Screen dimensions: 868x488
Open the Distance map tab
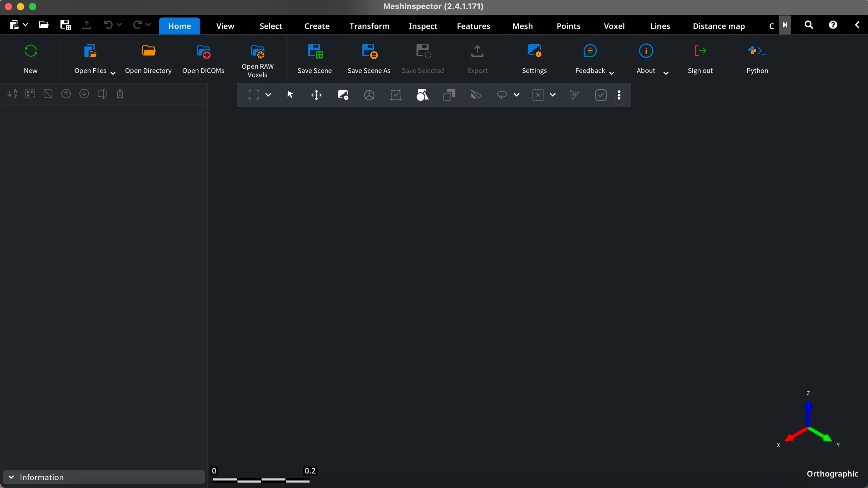coord(719,26)
